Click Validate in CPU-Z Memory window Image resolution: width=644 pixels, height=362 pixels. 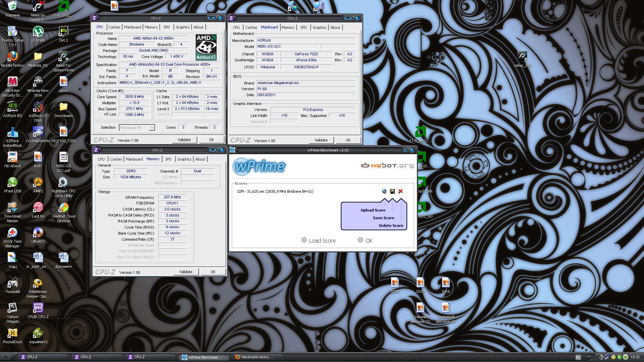point(186,272)
